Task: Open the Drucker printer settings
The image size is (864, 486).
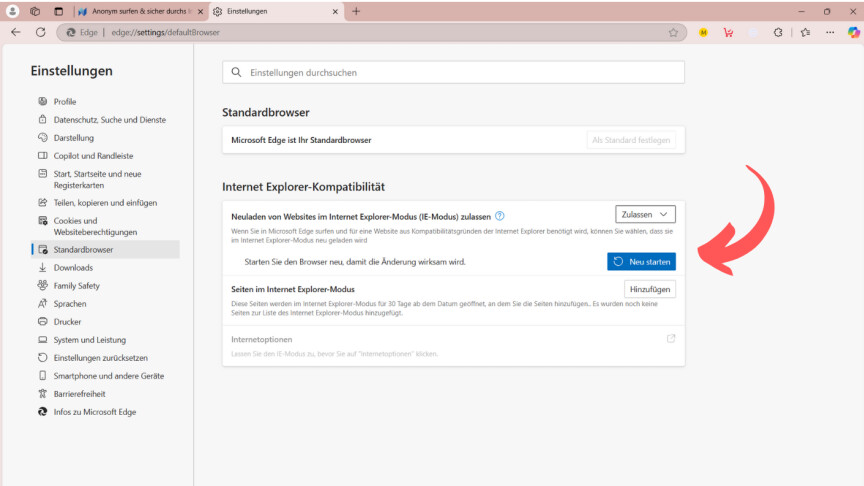Action: point(67,322)
